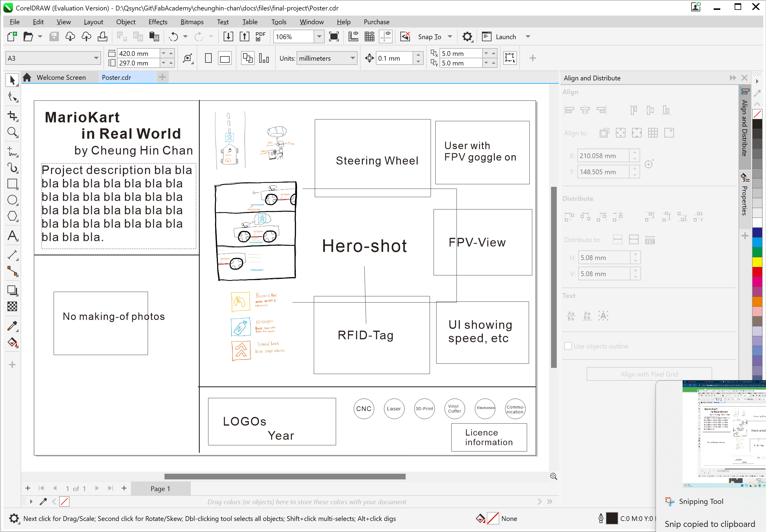Viewport: 766px width, 532px height.
Task: Select the Pick tool
Action: [x=12, y=80]
